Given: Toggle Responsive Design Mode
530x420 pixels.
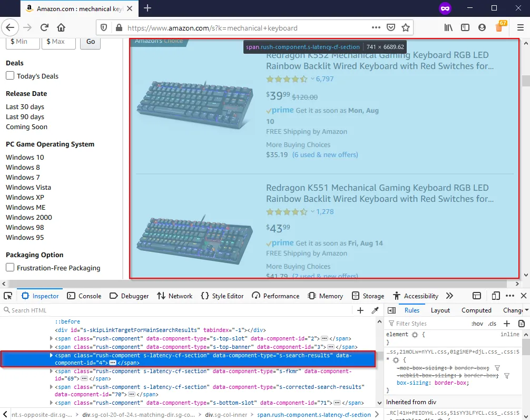Looking at the screenshot, I should [496, 296].
